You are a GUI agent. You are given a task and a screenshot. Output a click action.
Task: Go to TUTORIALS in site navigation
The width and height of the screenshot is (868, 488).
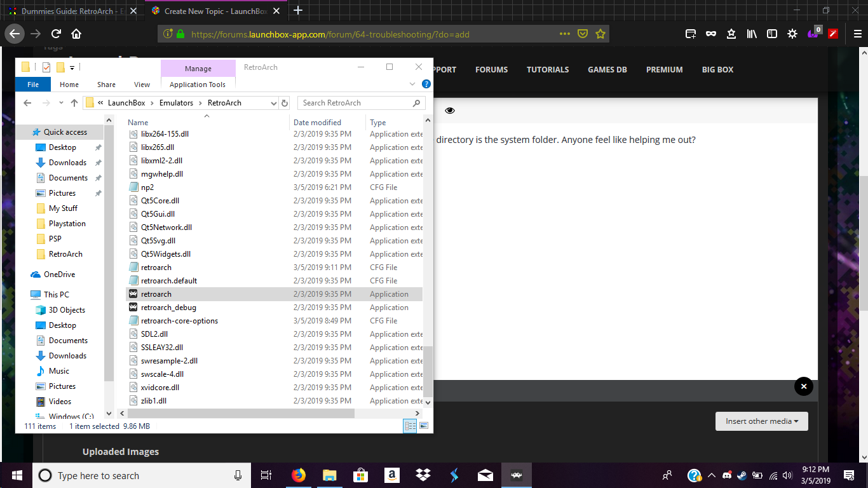[548, 70]
